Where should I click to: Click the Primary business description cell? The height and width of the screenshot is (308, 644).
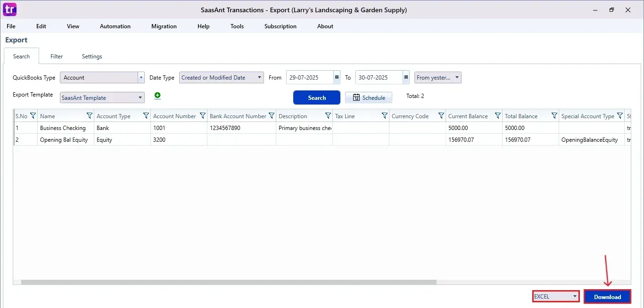(304, 128)
